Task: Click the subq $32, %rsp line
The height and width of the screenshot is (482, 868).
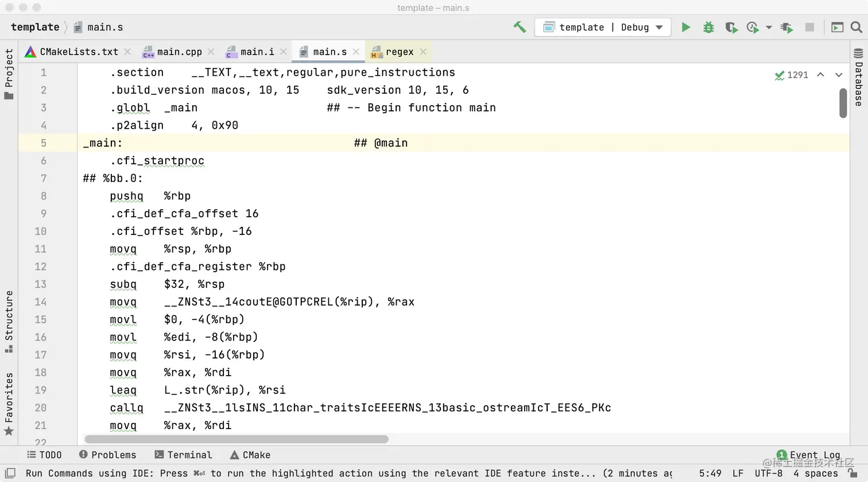Action: coord(167,284)
